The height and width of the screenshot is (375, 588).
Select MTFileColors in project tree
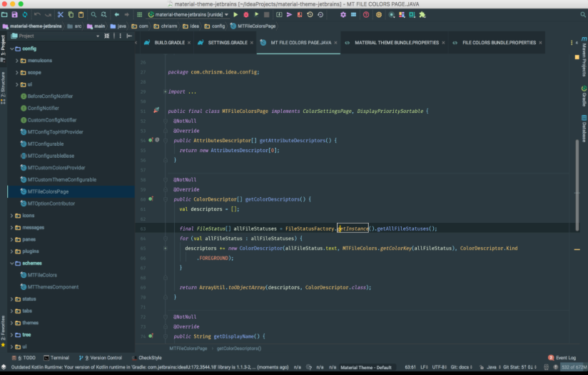42,275
